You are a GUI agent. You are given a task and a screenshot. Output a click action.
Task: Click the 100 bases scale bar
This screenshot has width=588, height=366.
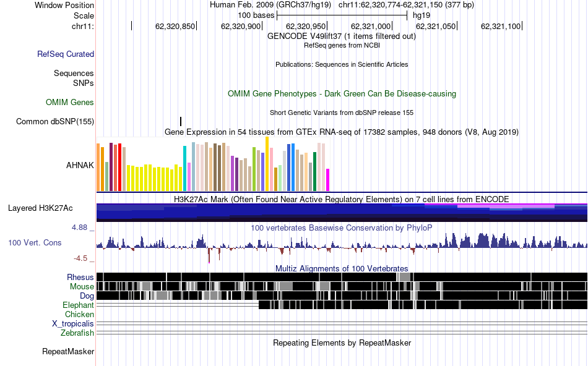pos(342,15)
